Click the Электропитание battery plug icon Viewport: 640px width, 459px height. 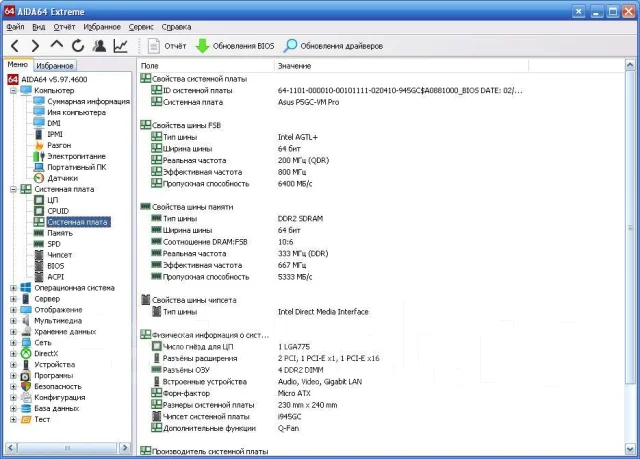pyautogui.click(x=39, y=156)
